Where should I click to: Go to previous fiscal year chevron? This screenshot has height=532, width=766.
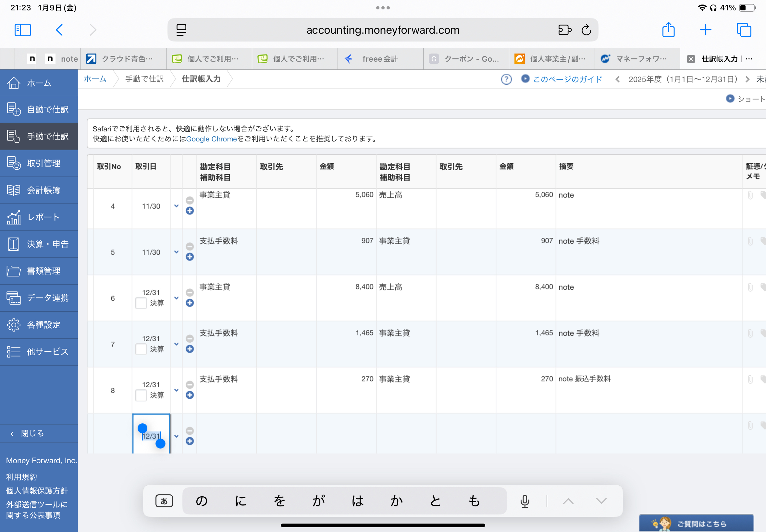point(617,79)
